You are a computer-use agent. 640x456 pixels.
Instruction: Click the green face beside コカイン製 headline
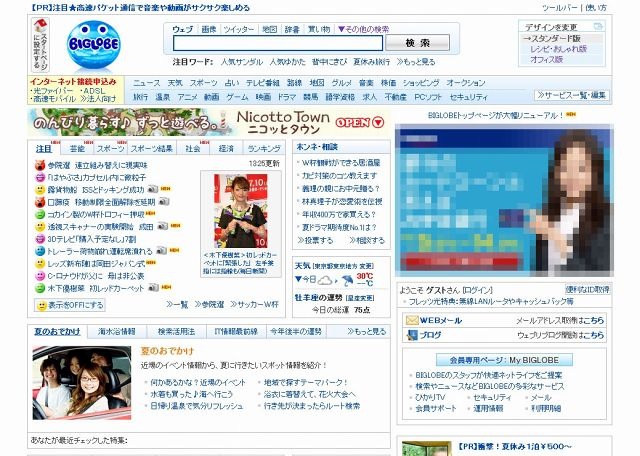[40, 214]
